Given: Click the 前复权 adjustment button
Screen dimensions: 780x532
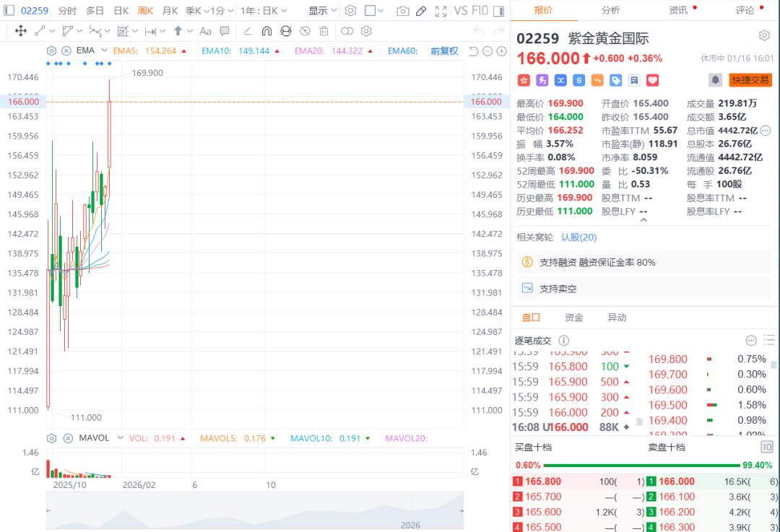Looking at the screenshot, I should point(443,51).
